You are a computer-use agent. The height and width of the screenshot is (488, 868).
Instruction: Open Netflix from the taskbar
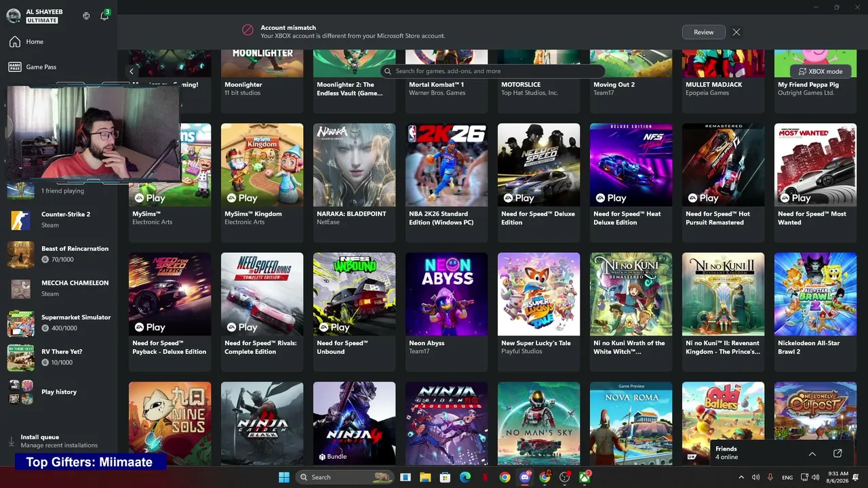click(485, 477)
